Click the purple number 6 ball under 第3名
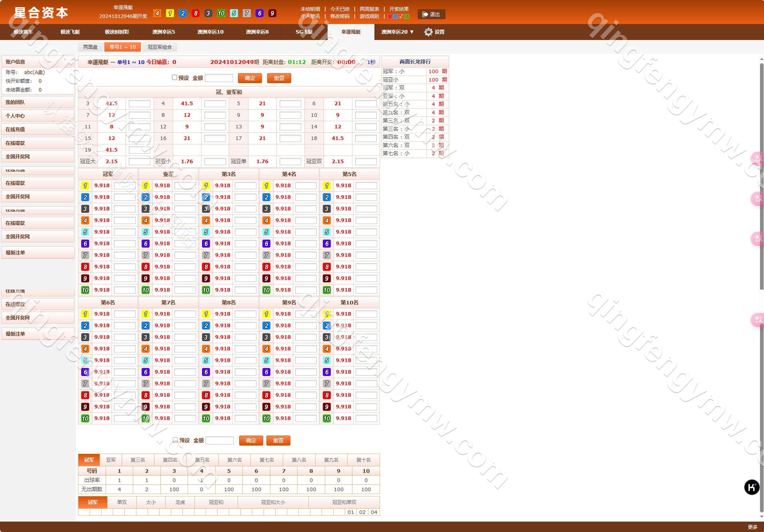 point(206,244)
